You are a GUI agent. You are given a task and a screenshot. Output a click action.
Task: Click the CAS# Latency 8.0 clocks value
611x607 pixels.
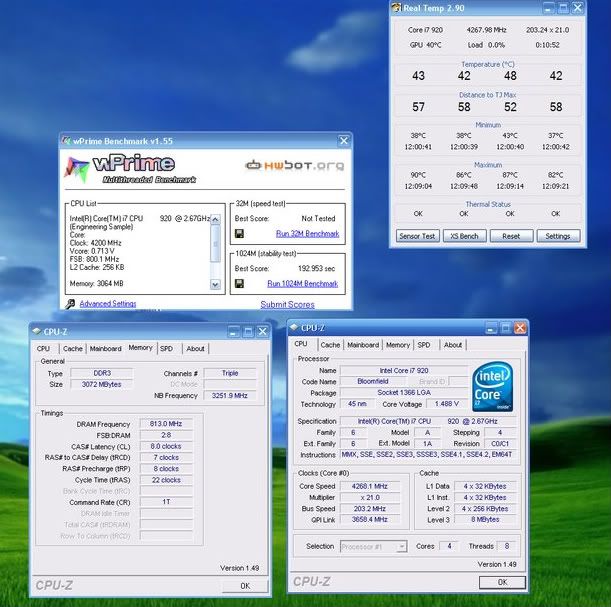(x=166, y=446)
